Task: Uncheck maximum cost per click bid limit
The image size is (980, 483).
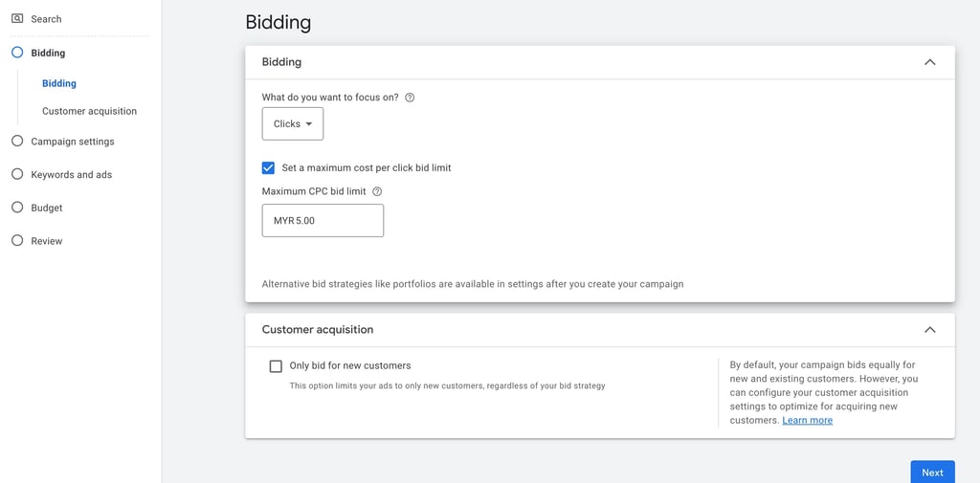Action: click(x=269, y=167)
